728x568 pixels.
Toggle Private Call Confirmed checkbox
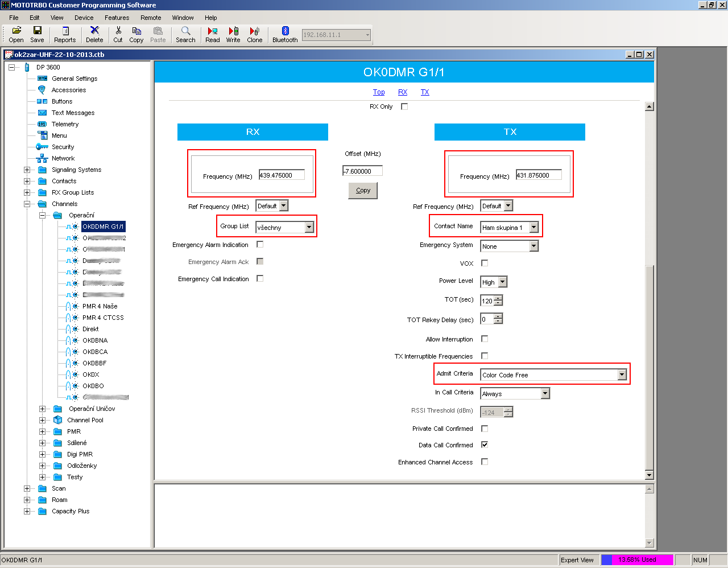pos(485,429)
